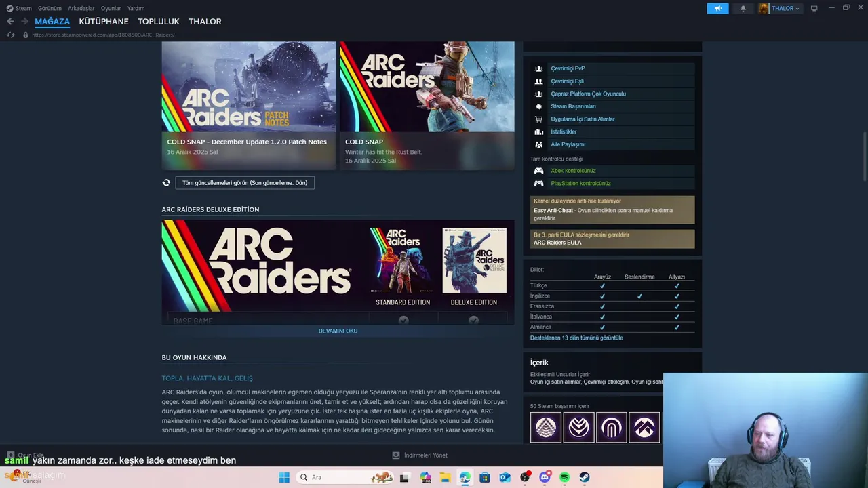Open Discord from the taskbar

(x=545, y=477)
